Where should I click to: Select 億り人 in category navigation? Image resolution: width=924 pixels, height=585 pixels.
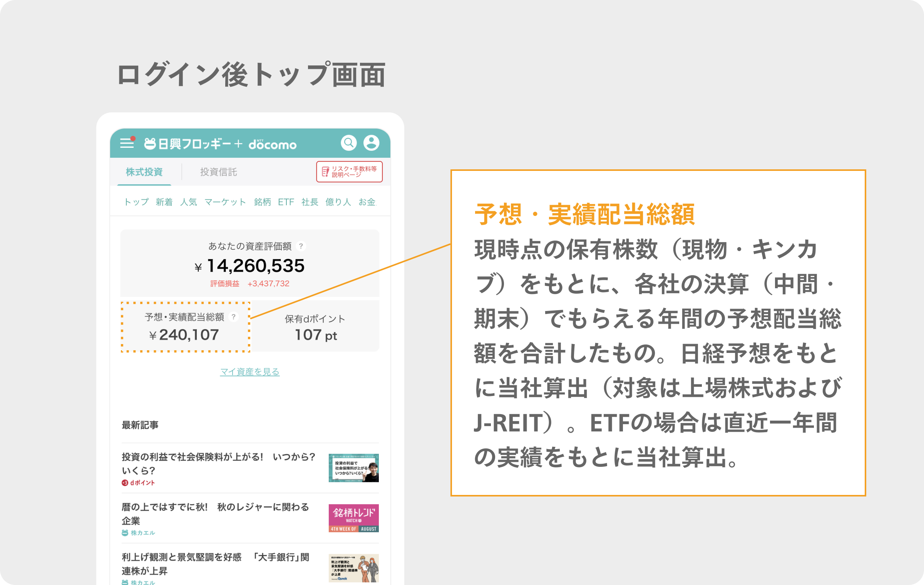click(x=338, y=202)
